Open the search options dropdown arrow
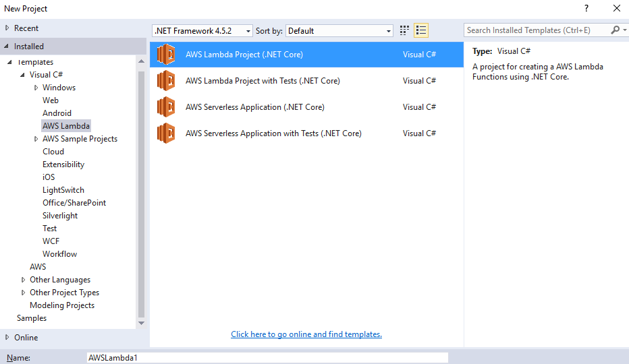The height and width of the screenshot is (364, 629). (624, 30)
